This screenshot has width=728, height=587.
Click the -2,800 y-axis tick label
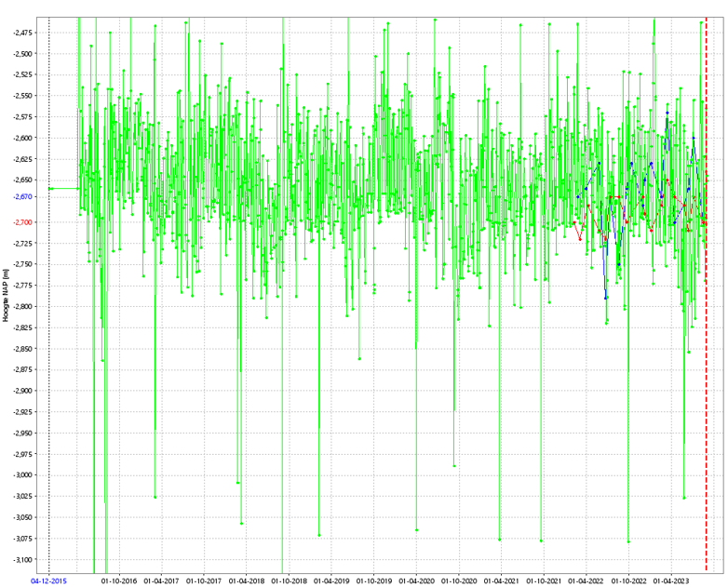click(22, 306)
